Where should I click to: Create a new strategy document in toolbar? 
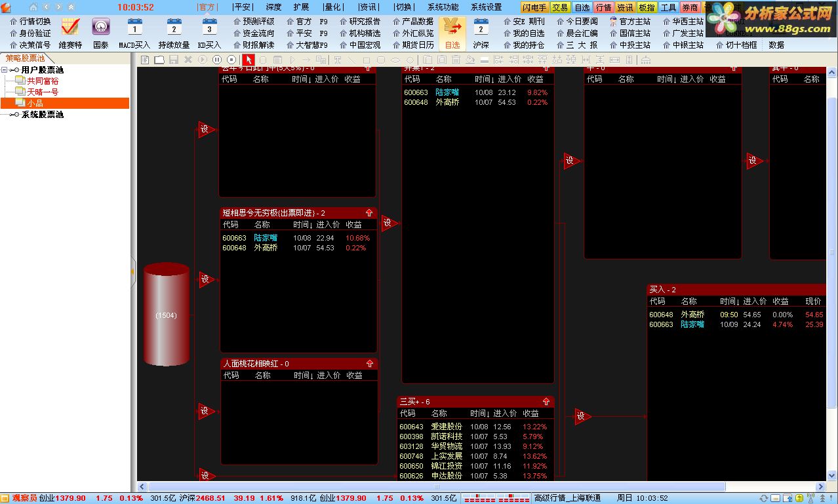(145, 60)
